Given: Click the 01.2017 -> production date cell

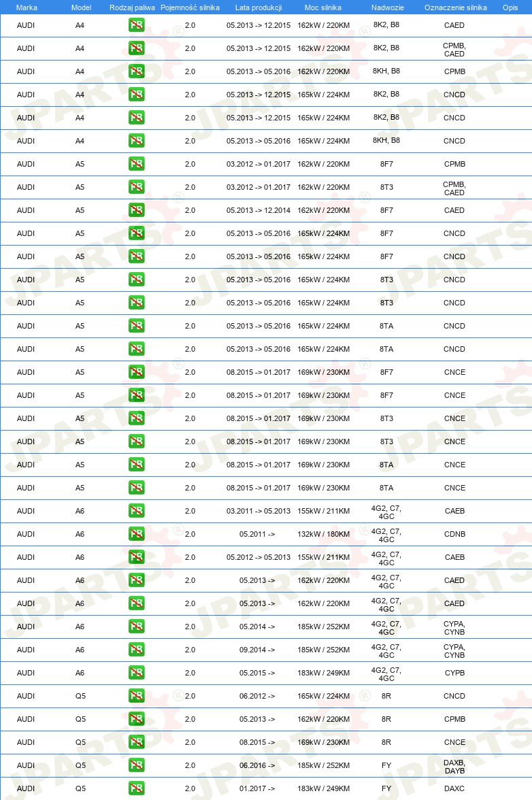Looking at the screenshot, I should tap(257, 788).
